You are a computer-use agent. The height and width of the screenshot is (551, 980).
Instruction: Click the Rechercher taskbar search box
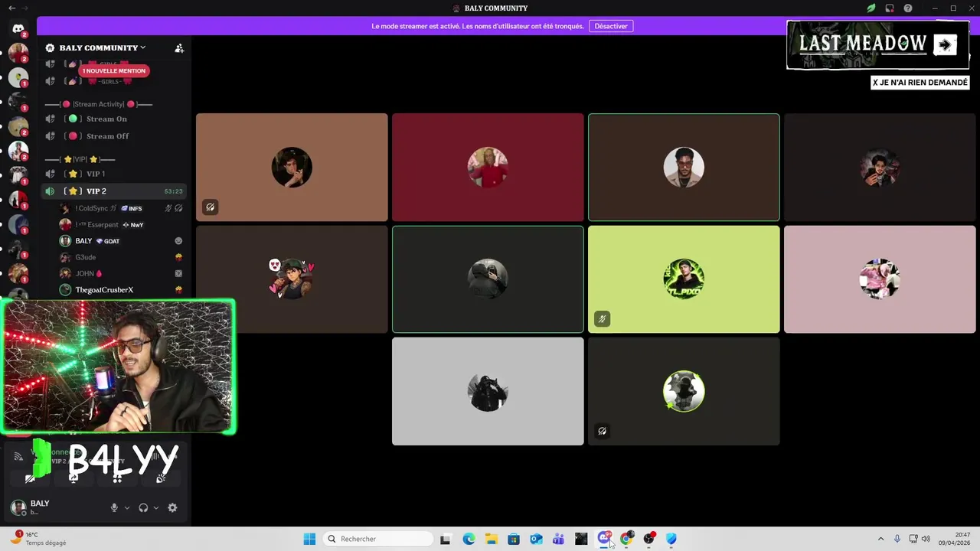click(379, 539)
